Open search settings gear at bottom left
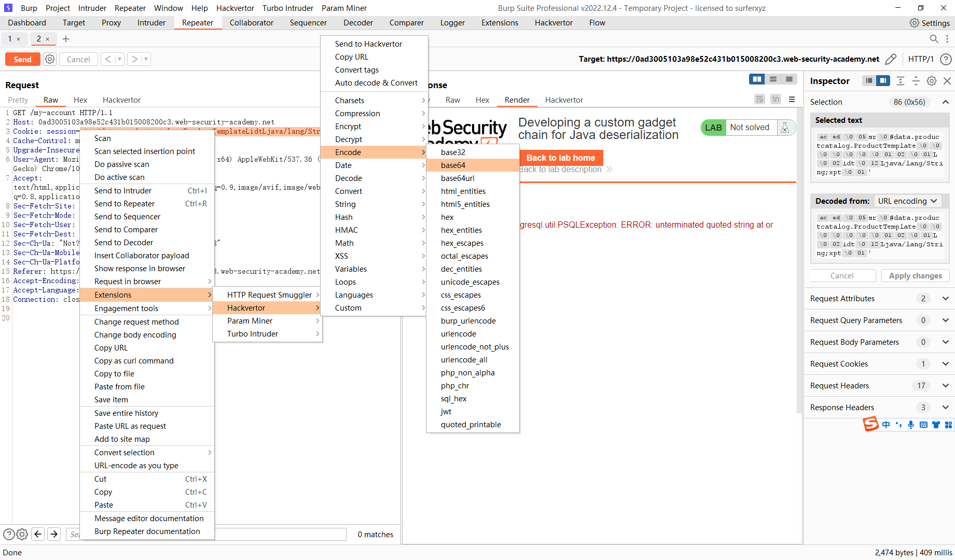This screenshot has height=560, width=955. (22, 534)
